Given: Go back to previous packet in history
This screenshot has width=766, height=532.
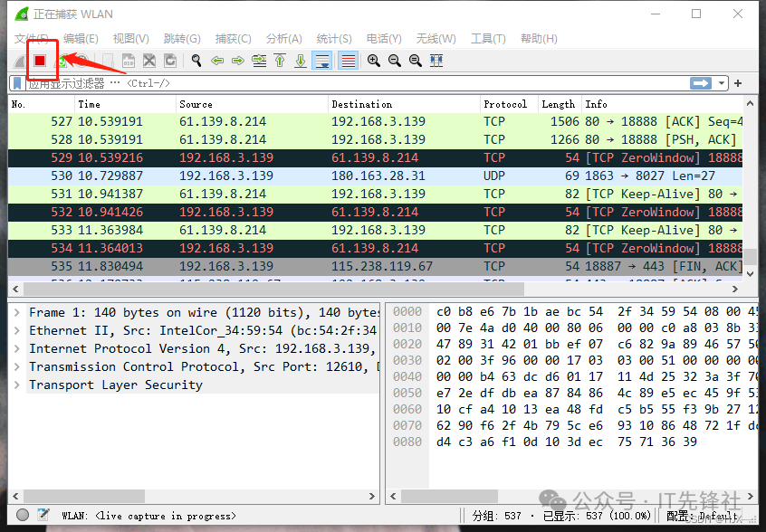Looking at the screenshot, I should click(x=217, y=61).
